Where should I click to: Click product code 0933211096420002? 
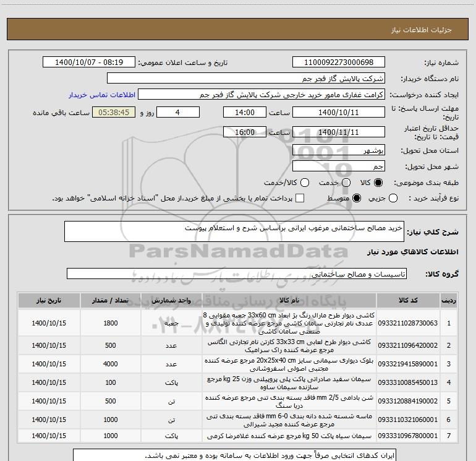(x=408, y=345)
